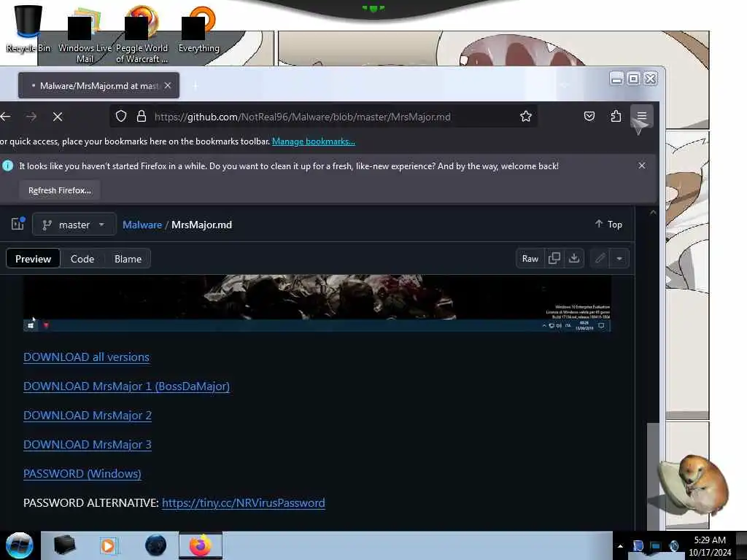Select the Everything desktop icon
This screenshot has width=747, height=560.
pyautogui.click(x=198, y=29)
